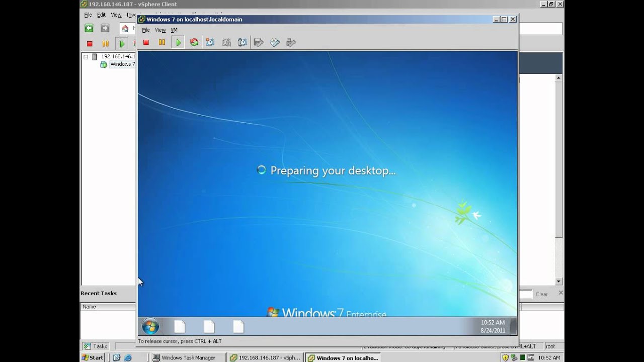Click green Power On icon in vSphere Client toolbar
This screenshot has height=362, width=644.
pos(122,44)
